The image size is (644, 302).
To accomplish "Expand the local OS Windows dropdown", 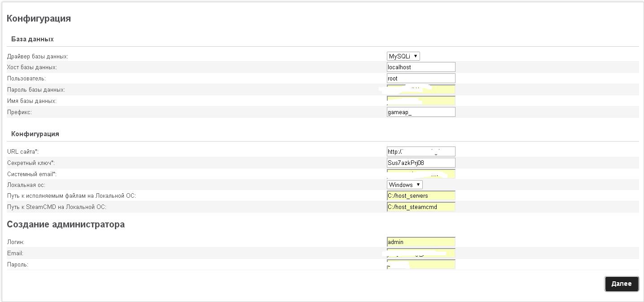I will [404, 185].
